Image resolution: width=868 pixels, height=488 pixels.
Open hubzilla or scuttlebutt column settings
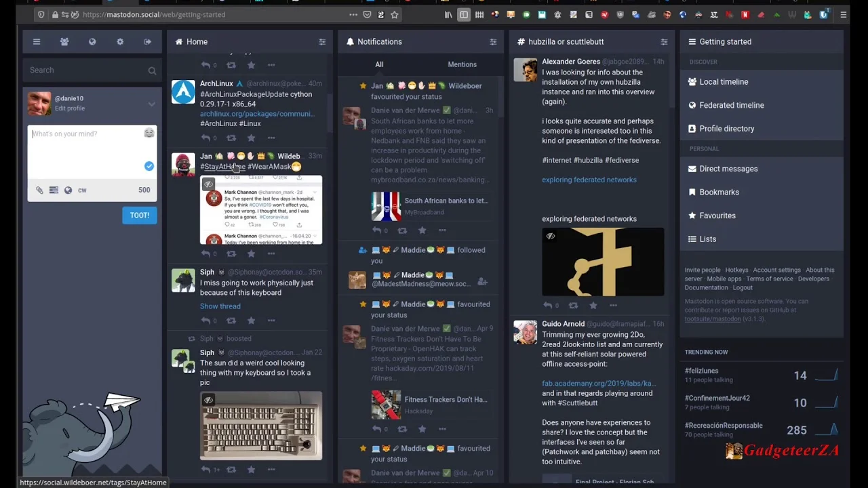click(664, 42)
